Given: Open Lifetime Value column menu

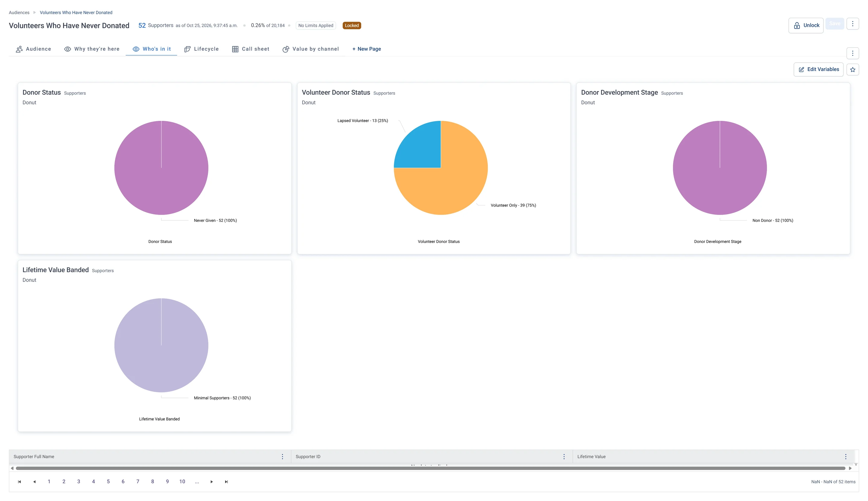Looking at the screenshot, I should tap(846, 457).
